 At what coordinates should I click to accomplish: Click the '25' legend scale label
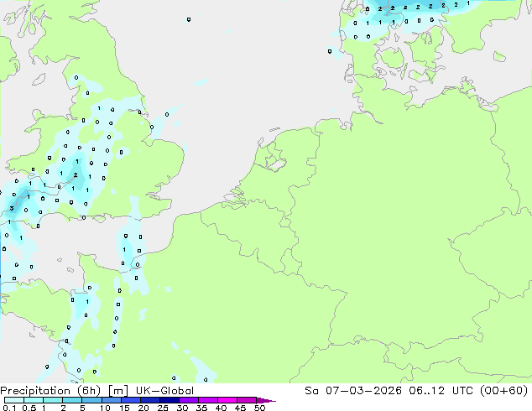163,408
